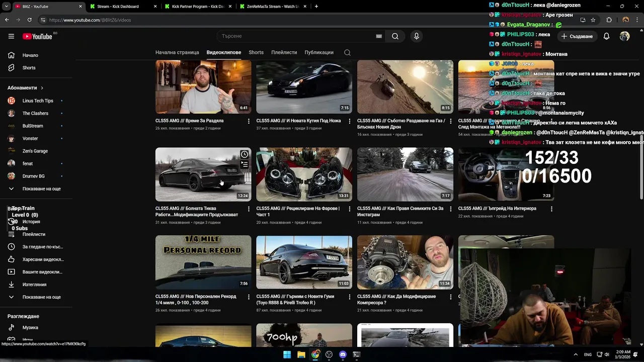Image resolution: width=644 pixels, height=362 pixels.
Task: Open options for 'Как Да Модифицираме Компресора' video
Action: point(450,297)
